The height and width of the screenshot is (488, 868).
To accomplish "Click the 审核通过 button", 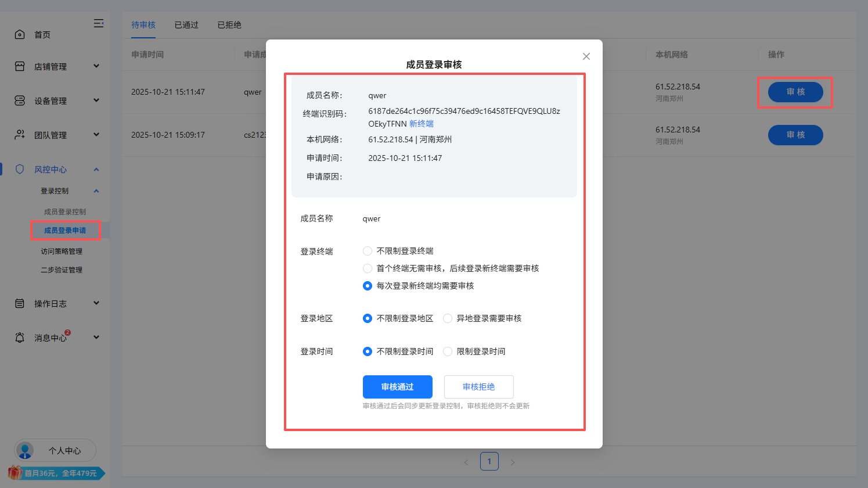I will click(398, 387).
